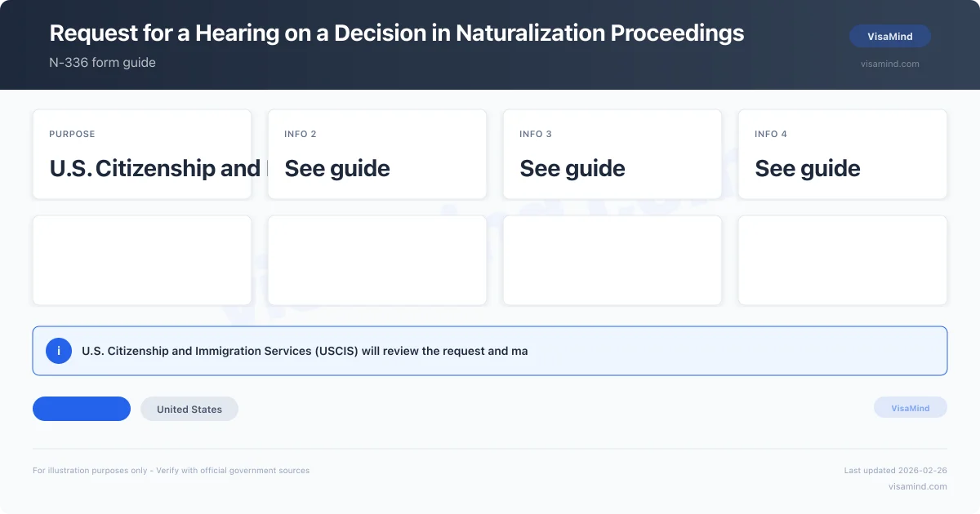Click the blank blue pill button
The image size is (980, 514).
point(82,409)
